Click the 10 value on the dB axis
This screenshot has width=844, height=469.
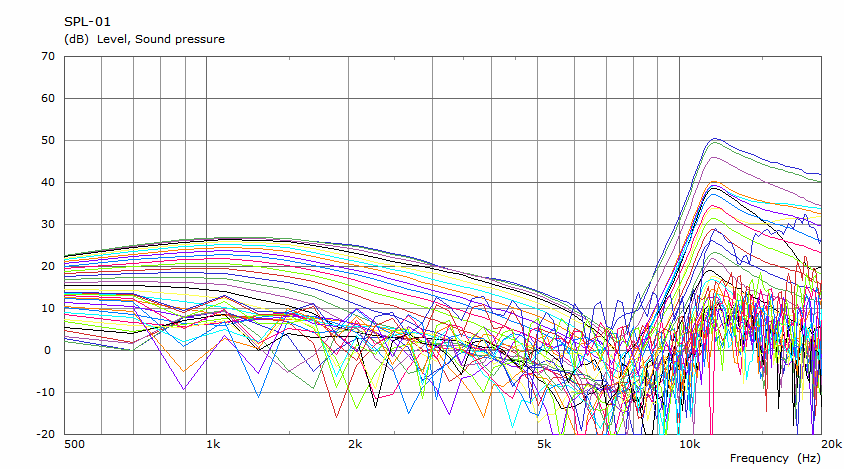coord(48,308)
